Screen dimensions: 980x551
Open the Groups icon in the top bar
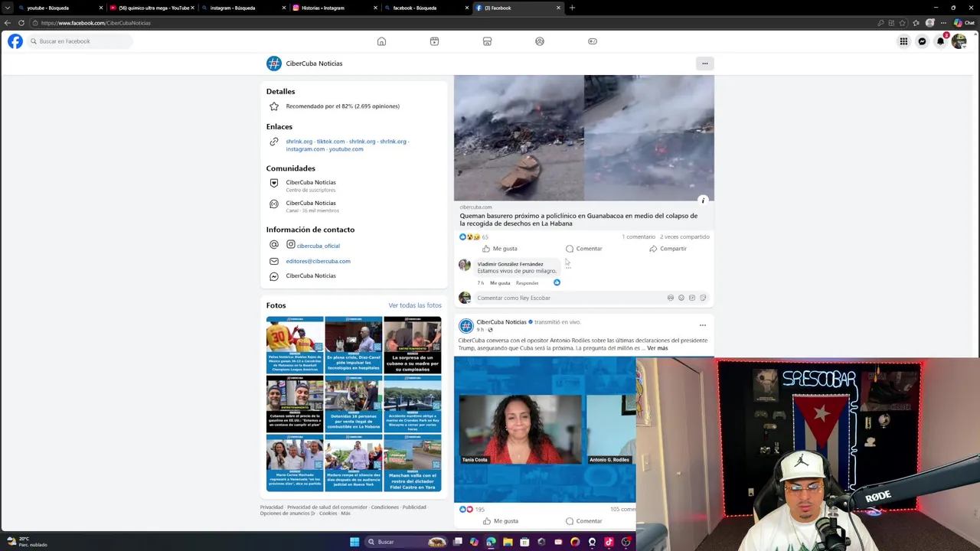pyautogui.click(x=540, y=41)
